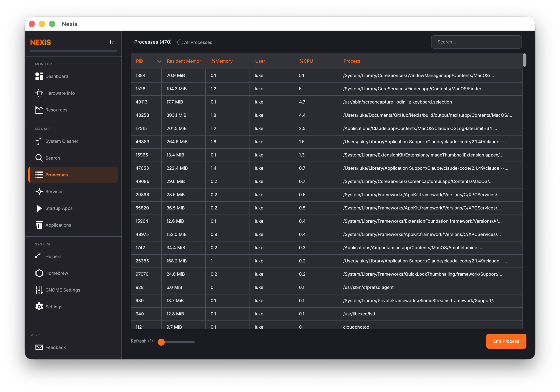Click the Homebrew hexagon icon
The width and height of the screenshot is (560, 392).
(39, 273)
